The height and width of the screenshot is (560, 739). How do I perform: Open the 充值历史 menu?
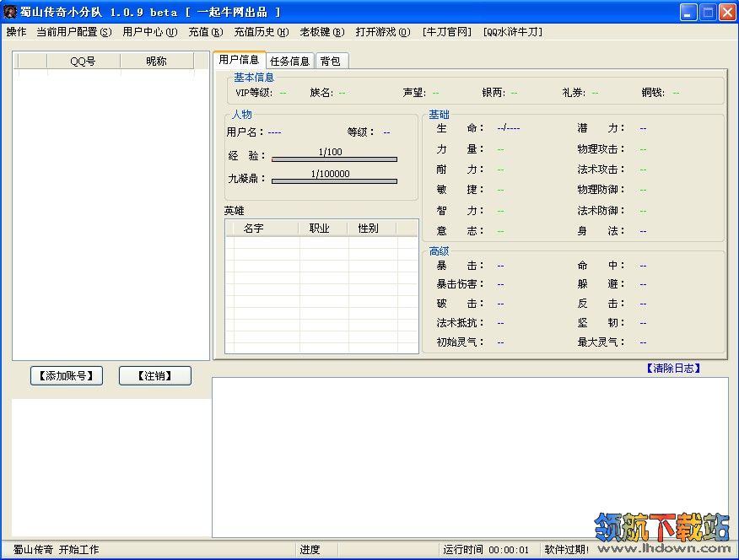point(261,32)
